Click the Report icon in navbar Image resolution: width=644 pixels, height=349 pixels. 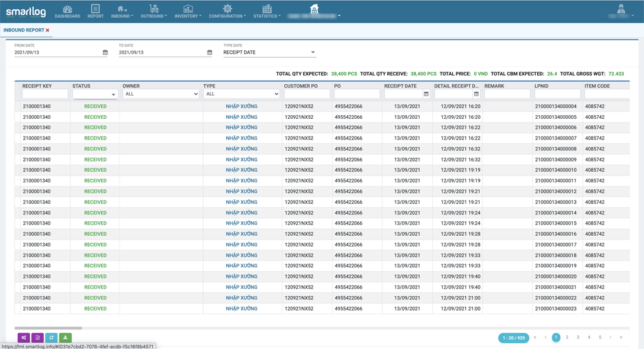coord(96,11)
